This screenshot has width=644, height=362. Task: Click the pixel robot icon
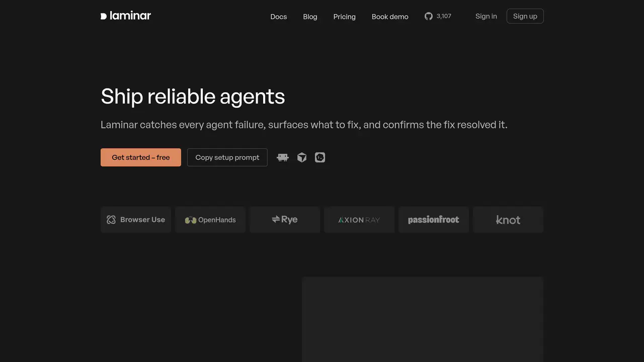coord(283,157)
